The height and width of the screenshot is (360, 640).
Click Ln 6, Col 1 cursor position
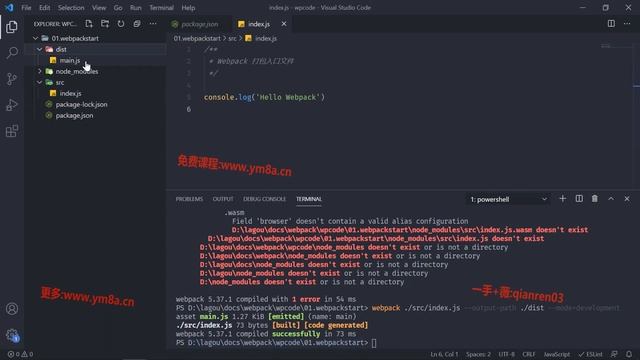tap(444, 354)
